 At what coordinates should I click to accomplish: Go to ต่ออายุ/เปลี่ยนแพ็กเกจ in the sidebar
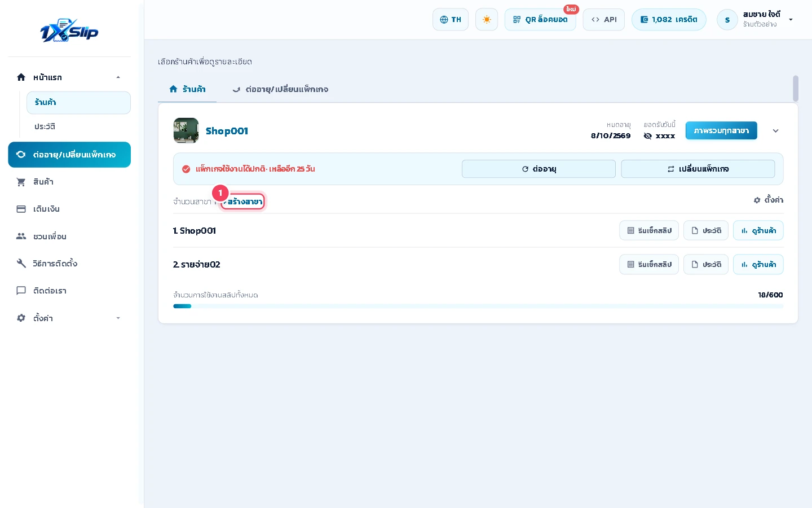coord(69,155)
